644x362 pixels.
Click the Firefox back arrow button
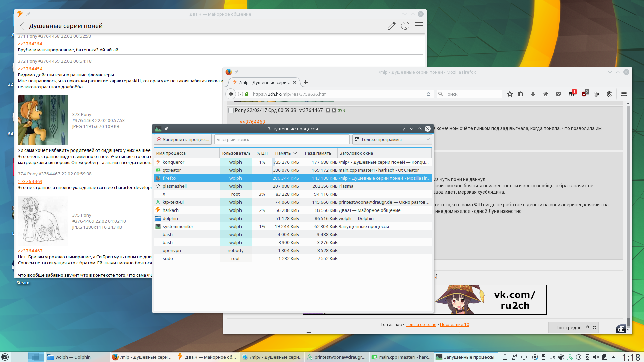point(231,94)
